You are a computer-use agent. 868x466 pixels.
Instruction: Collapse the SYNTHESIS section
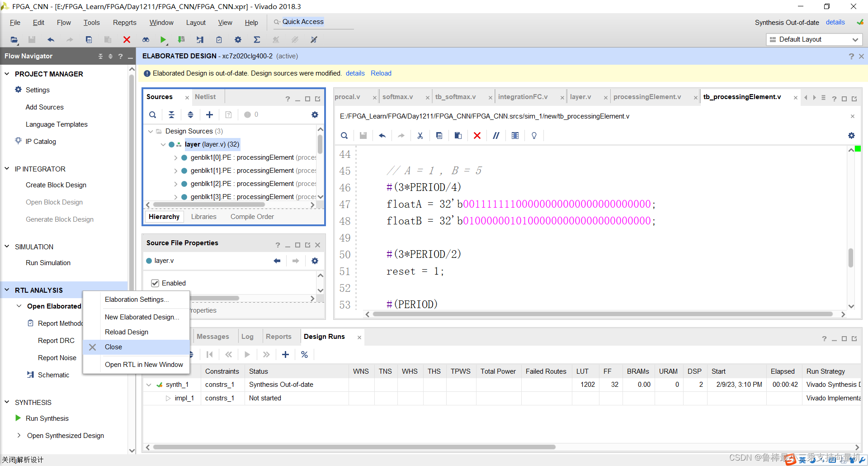coord(7,402)
